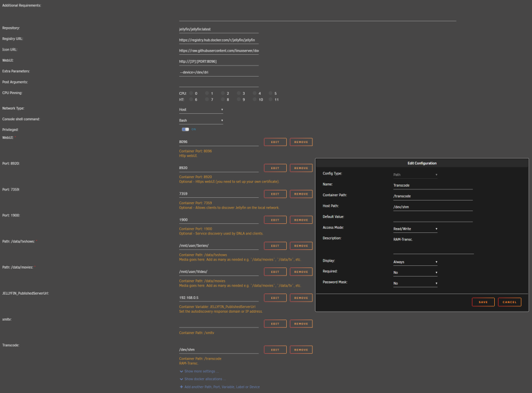The width and height of the screenshot is (532, 393).
Task: Edit the WebUI 8096 port entry
Action: click(x=275, y=142)
